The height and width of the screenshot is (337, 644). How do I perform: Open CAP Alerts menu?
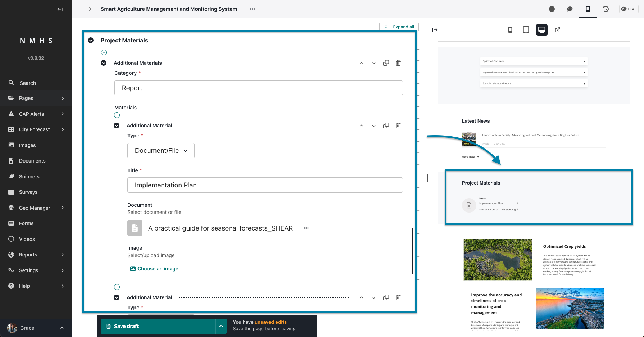coord(36,114)
